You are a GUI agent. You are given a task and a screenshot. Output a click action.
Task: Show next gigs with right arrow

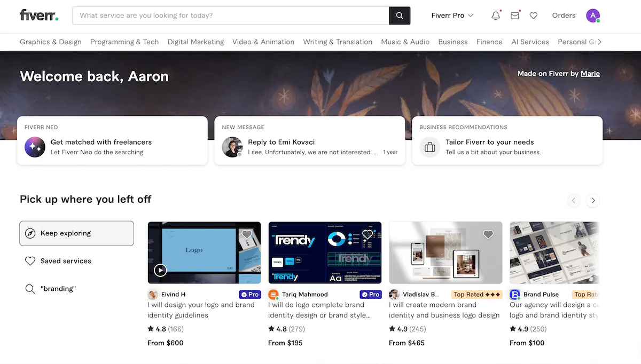point(592,201)
